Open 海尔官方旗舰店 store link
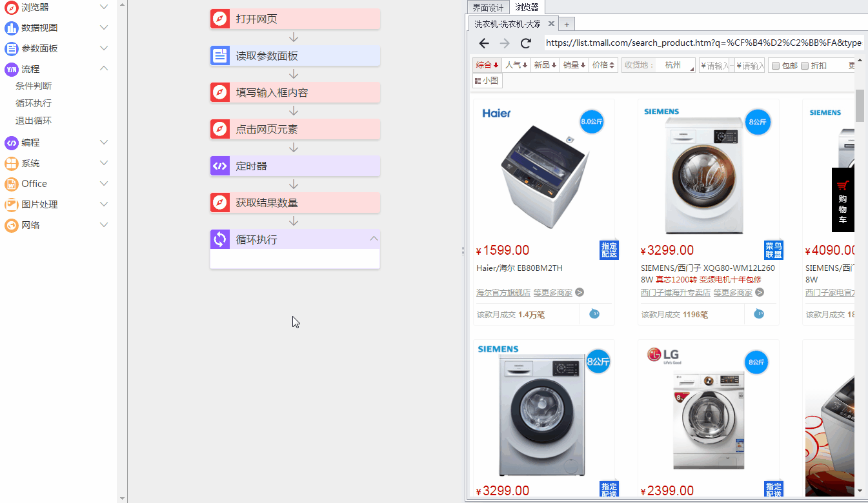This screenshot has width=868, height=503. [503, 292]
